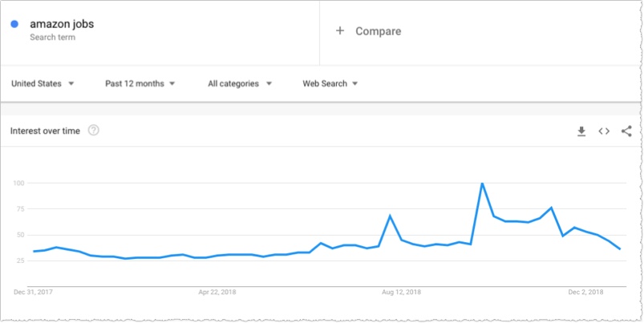644x323 pixels.
Task: Expand the United States region dropdown
Action: click(43, 83)
